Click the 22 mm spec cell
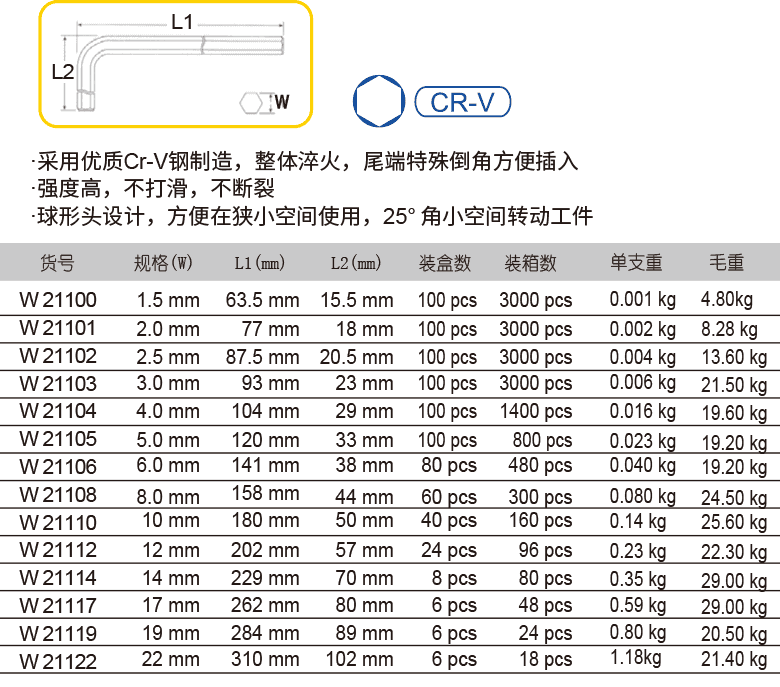780x687 pixels. coord(171,659)
